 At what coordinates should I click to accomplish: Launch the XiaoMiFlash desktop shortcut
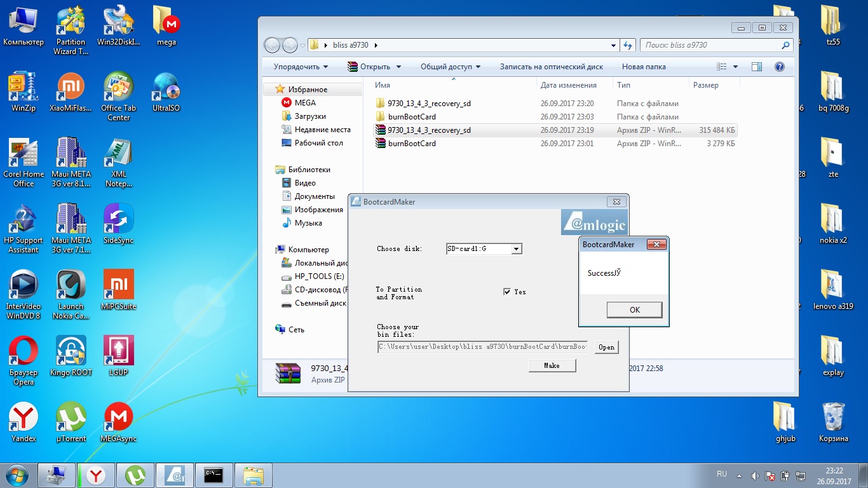(x=71, y=92)
